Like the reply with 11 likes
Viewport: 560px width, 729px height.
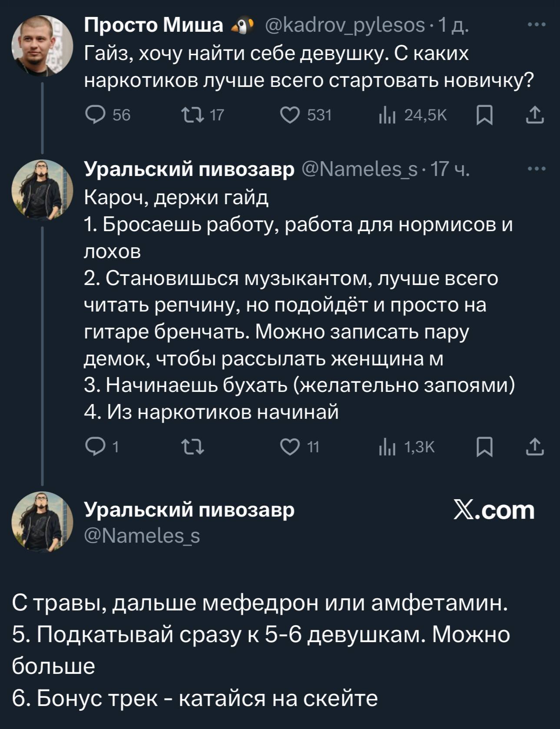289,446
